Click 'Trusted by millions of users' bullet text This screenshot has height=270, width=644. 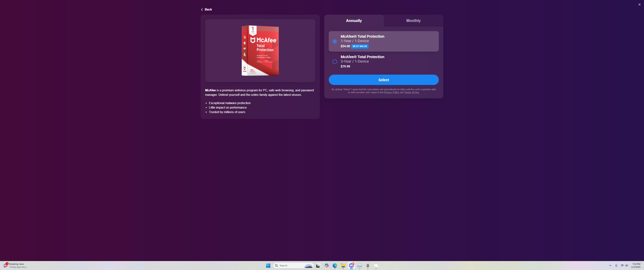tap(227, 112)
